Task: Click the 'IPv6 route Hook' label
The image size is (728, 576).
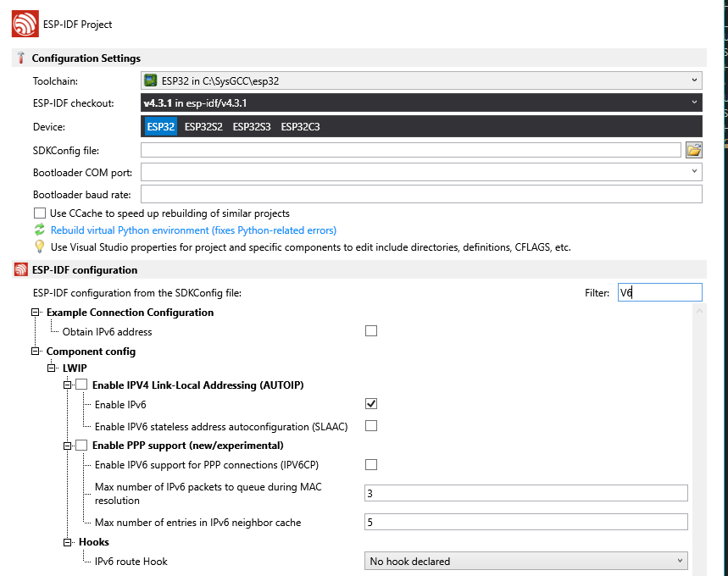Action: point(131,561)
